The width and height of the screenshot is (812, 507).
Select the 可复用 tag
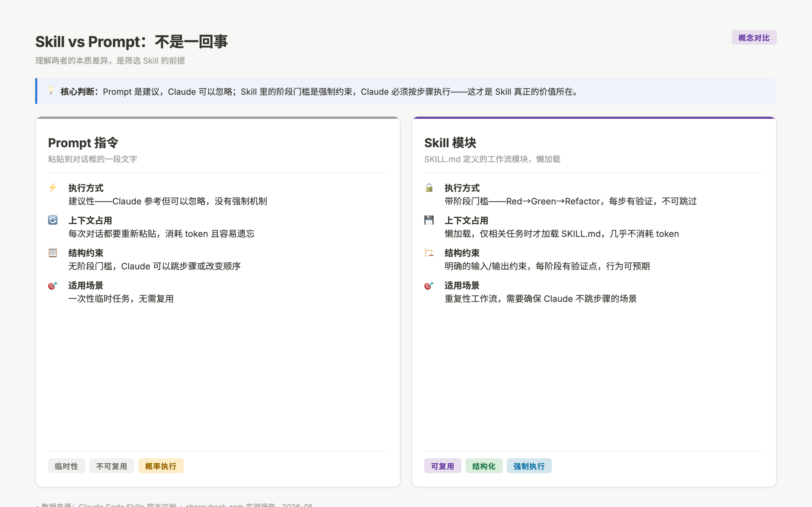[443, 466]
